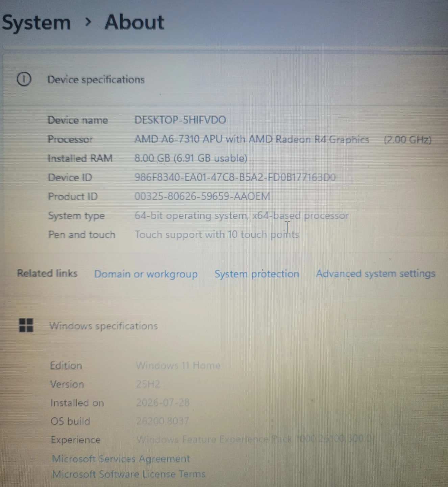Click the Device ID label
Image resolution: width=448 pixels, height=487 pixels.
[70, 177]
